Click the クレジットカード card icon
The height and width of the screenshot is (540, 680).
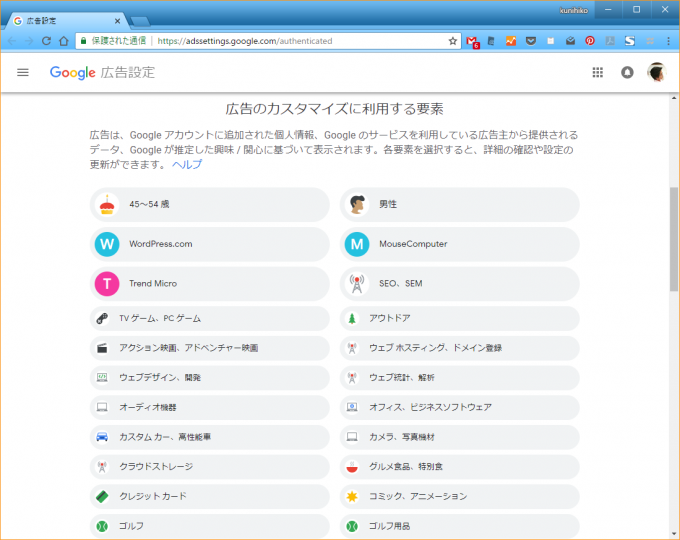(102, 496)
